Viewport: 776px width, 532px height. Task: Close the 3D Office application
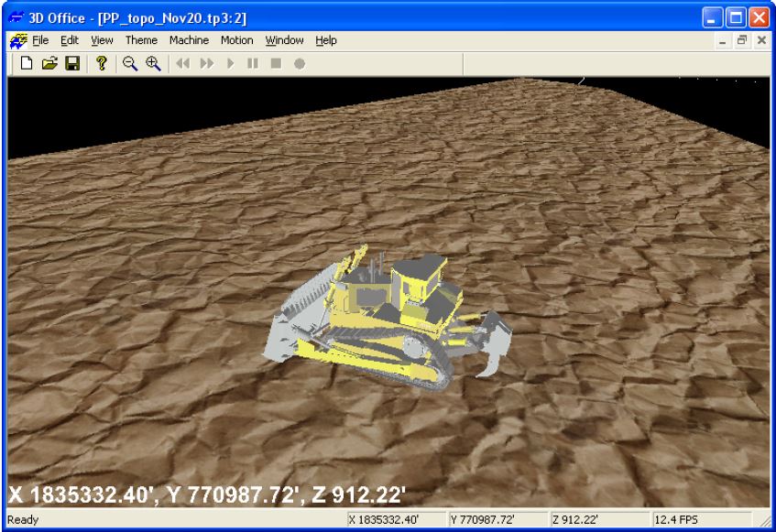[759, 17]
